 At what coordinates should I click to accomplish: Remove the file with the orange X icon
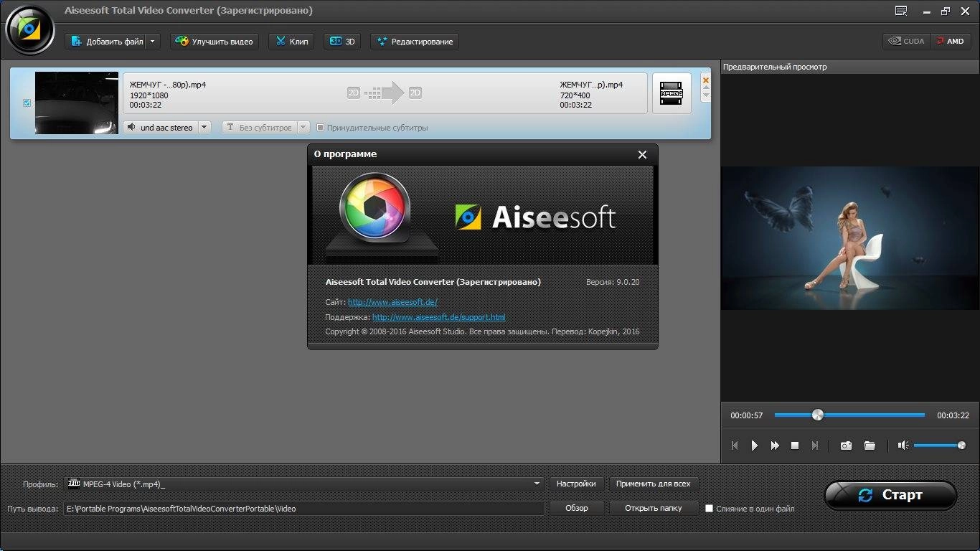[x=706, y=80]
